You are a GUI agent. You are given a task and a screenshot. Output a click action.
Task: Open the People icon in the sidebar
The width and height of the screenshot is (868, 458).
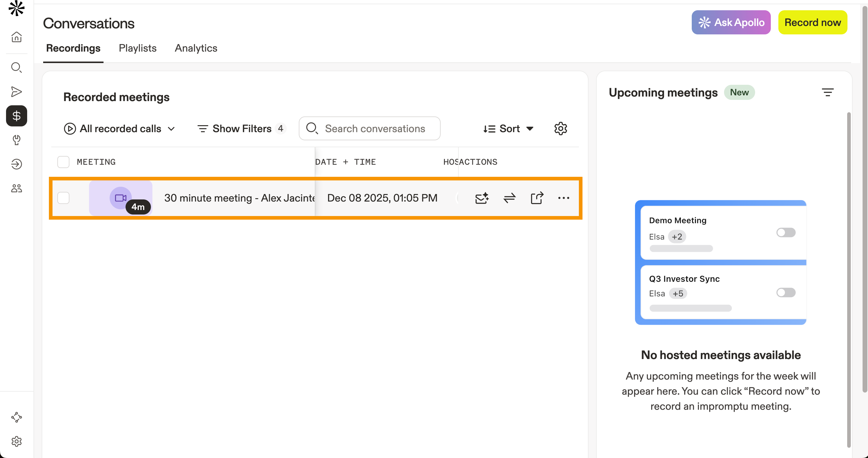[x=16, y=188]
